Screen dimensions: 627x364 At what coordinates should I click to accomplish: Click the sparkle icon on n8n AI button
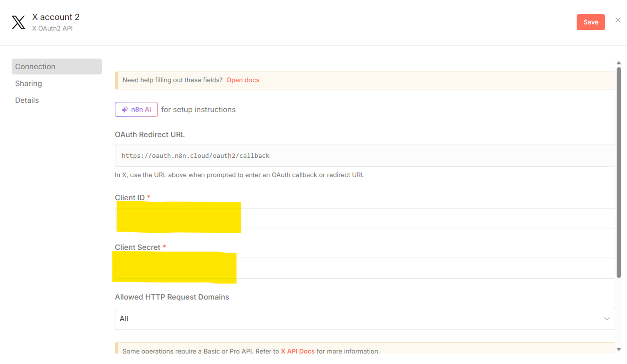pos(124,110)
